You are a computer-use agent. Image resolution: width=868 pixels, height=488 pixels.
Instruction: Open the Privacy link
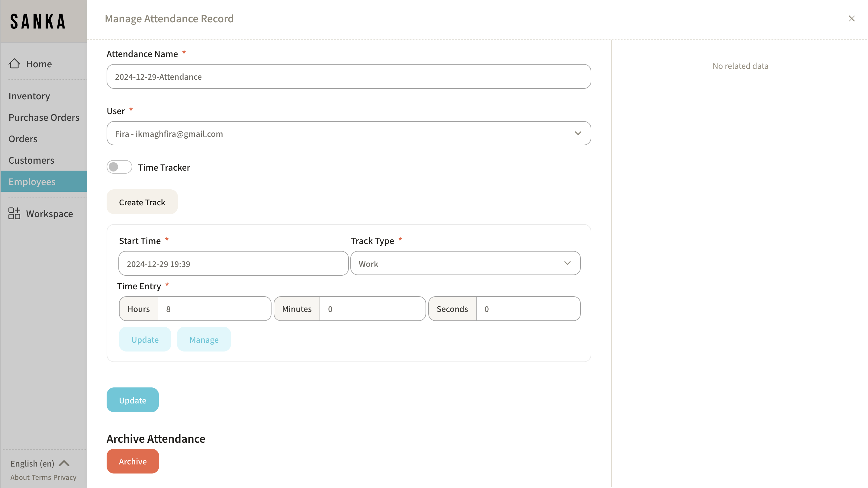click(65, 477)
